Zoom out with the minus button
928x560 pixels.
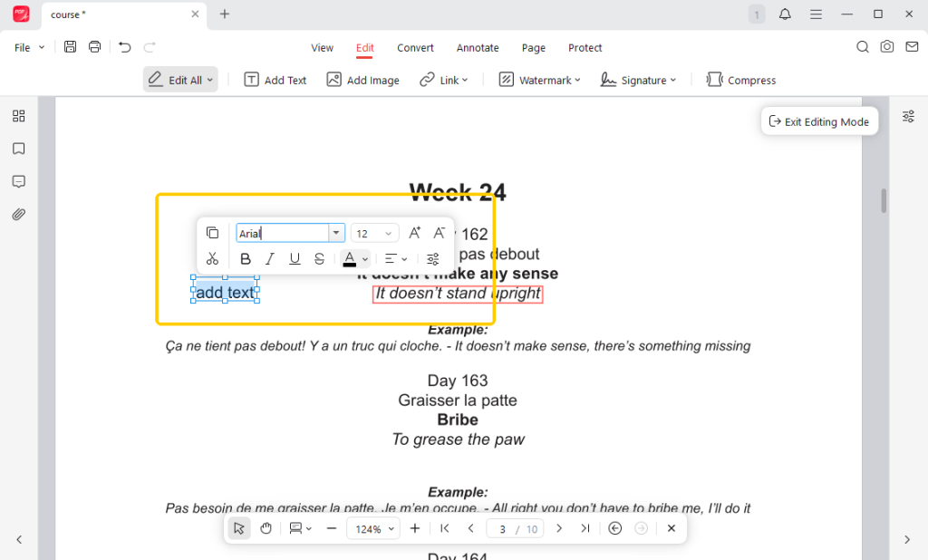pyautogui.click(x=332, y=528)
